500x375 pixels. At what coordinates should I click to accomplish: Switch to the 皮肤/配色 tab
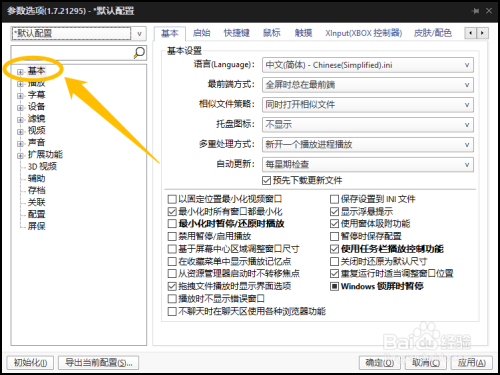point(433,33)
